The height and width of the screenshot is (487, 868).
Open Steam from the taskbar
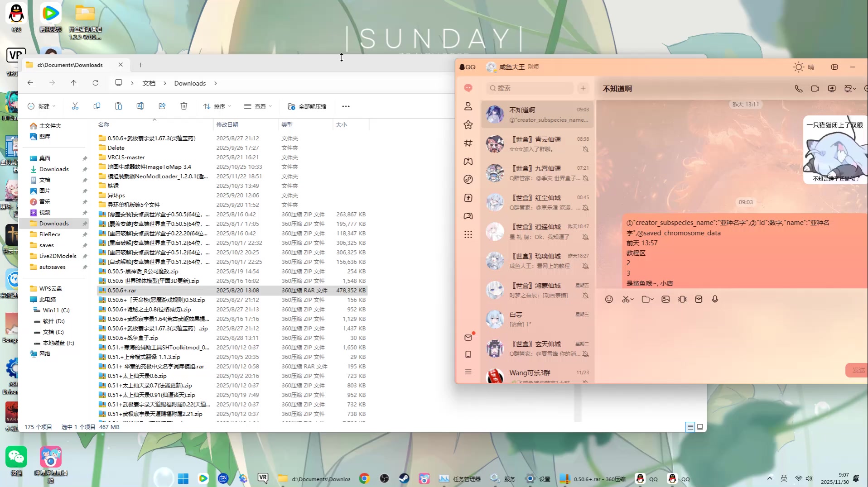coord(404,478)
